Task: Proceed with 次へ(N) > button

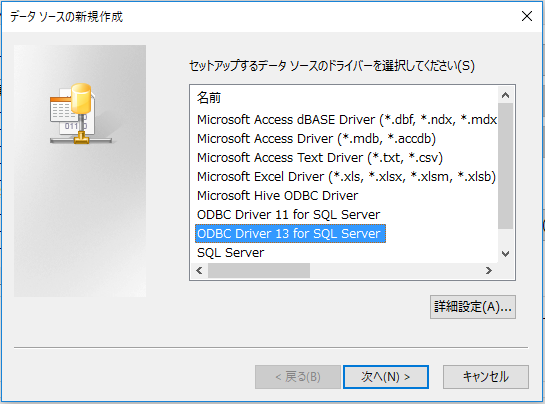Action: click(x=386, y=377)
